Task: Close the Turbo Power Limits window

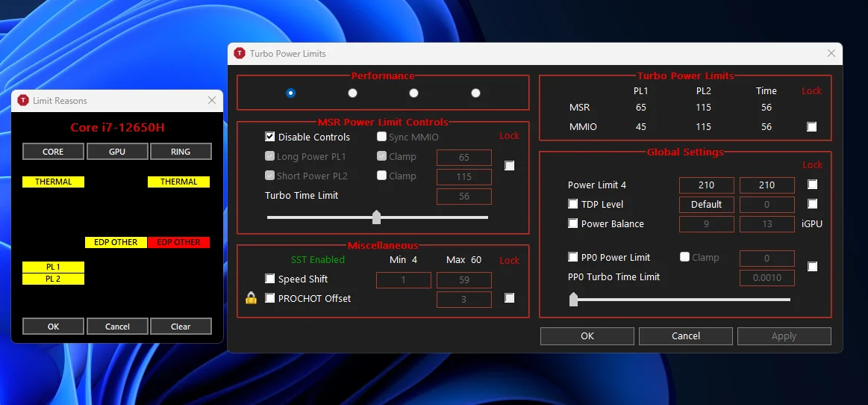Action: (x=831, y=53)
